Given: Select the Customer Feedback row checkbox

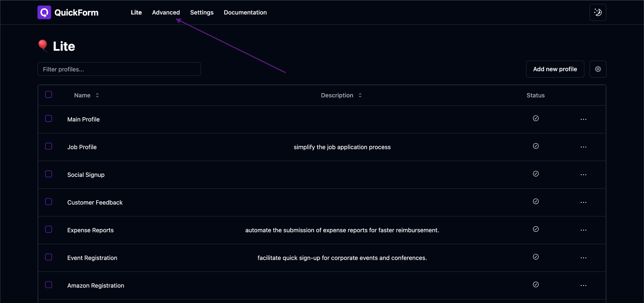Looking at the screenshot, I should click(49, 202).
